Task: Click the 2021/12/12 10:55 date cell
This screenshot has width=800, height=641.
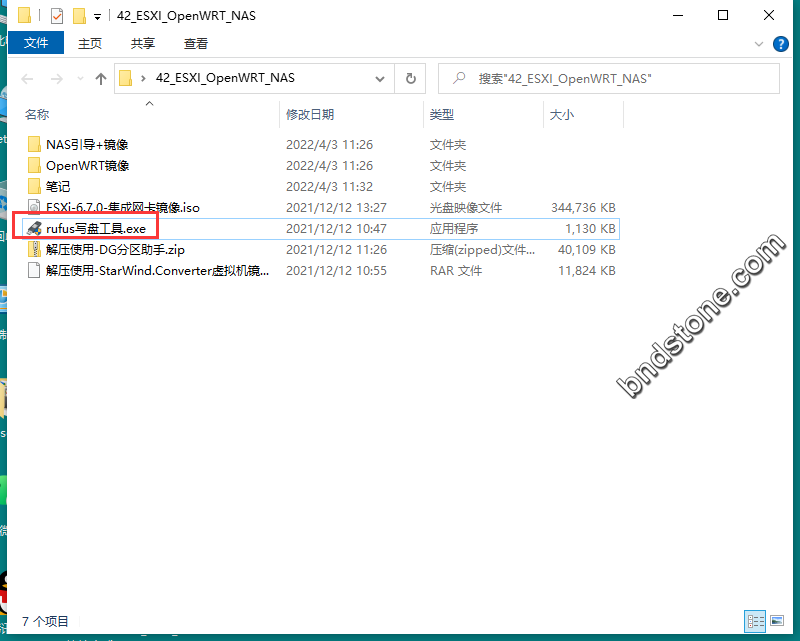Action: [336, 270]
